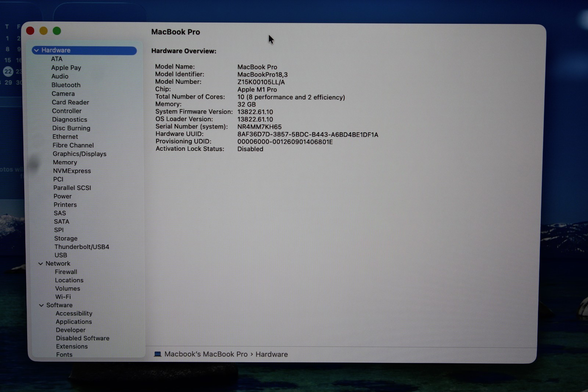Click the System Firmware Version value

tap(255, 112)
